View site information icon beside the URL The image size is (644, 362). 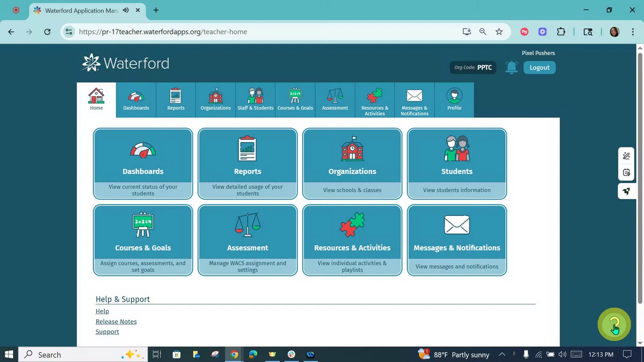click(x=69, y=32)
